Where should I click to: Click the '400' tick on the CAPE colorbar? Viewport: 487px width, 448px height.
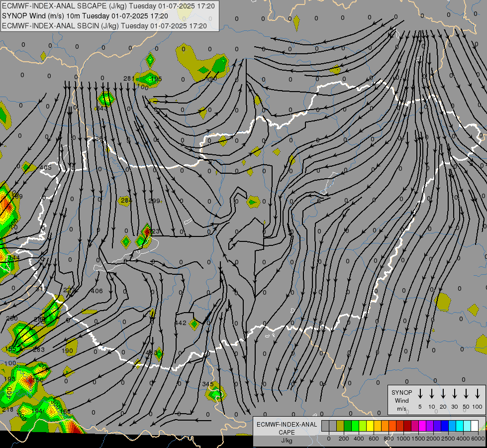[x=359, y=439]
